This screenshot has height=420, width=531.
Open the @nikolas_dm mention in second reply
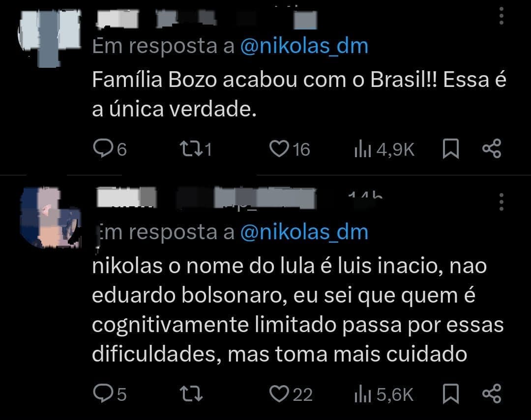click(x=304, y=231)
